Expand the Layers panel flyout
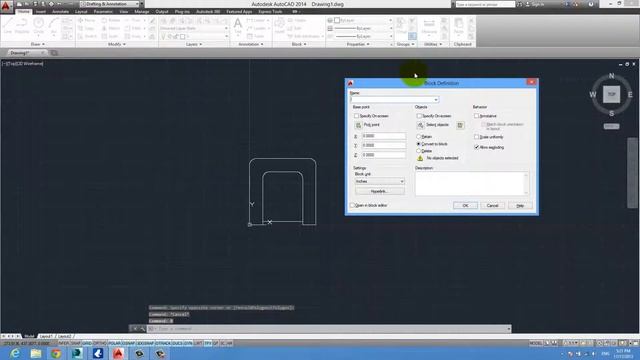This screenshot has height=360, width=640. click(x=194, y=44)
